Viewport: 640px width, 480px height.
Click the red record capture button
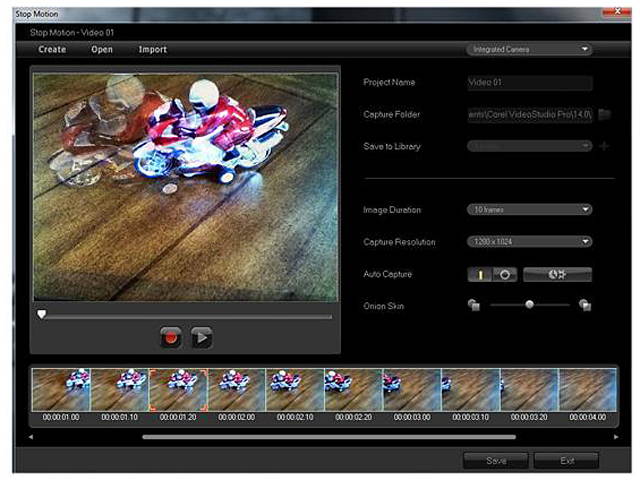[171, 338]
